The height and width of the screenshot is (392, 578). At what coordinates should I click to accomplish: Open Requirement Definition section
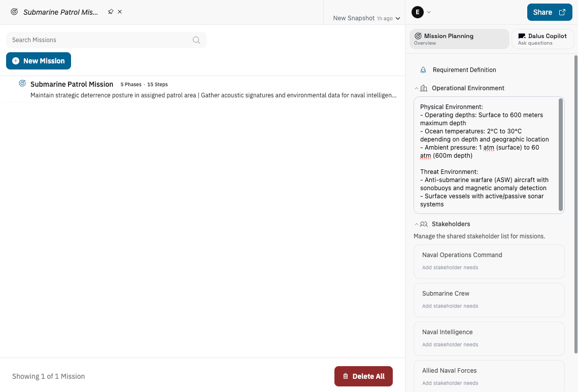pyautogui.click(x=464, y=69)
